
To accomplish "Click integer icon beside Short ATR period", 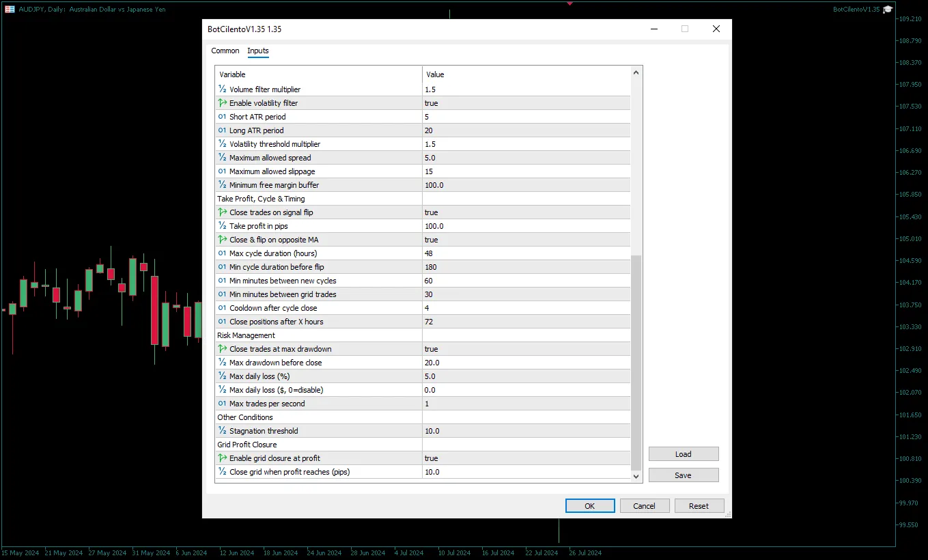I will 222,117.
